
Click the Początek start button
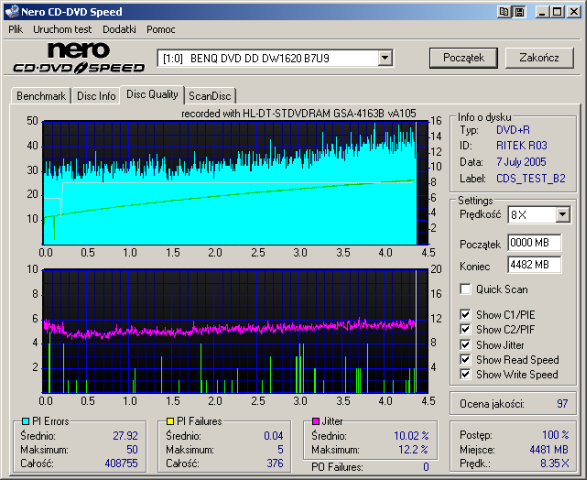point(463,58)
